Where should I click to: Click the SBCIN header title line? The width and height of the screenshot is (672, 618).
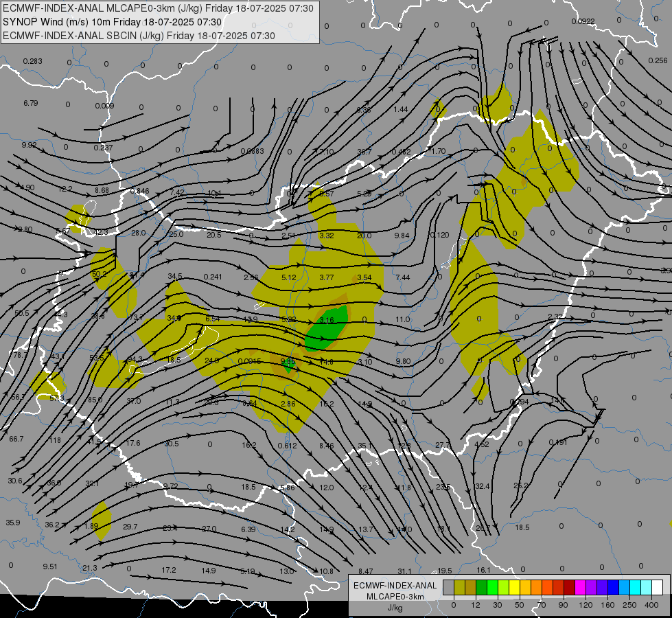pyautogui.click(x=139, y=36)
